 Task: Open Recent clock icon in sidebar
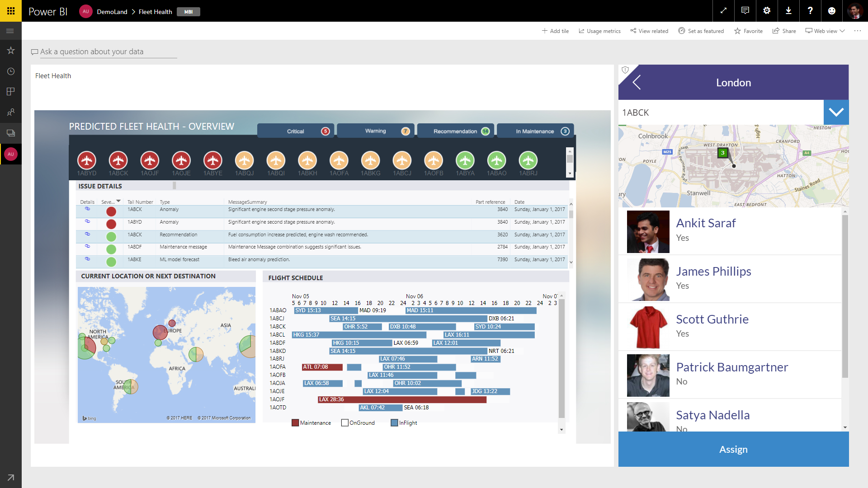11,71
